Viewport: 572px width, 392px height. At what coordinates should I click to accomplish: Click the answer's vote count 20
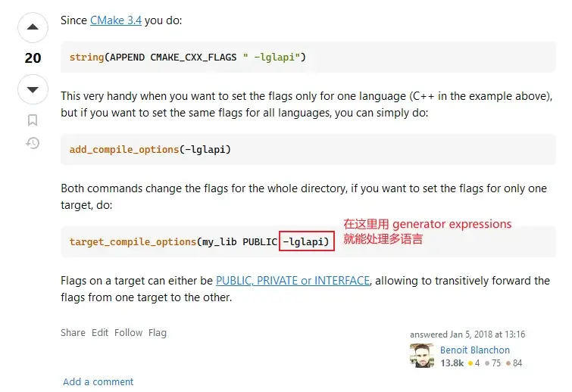tap(33, 58)
